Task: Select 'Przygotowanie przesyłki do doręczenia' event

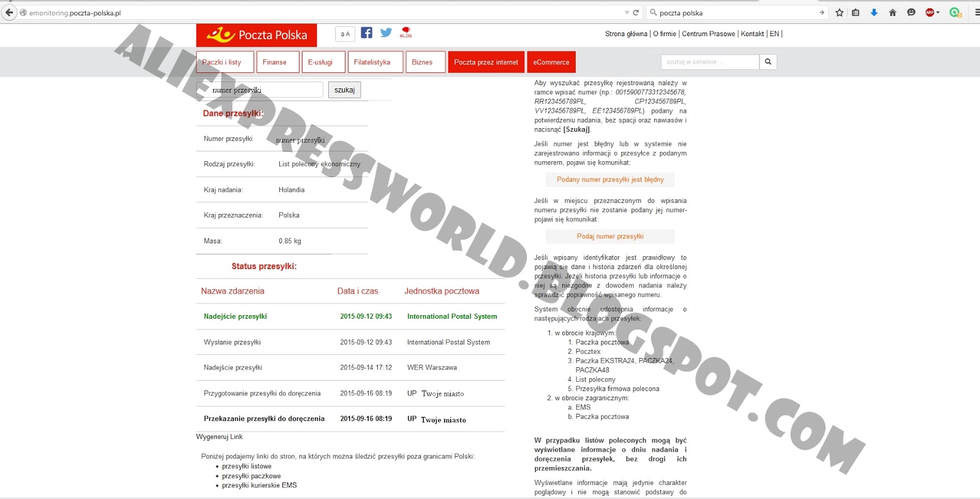Action: tap(262, 393)
